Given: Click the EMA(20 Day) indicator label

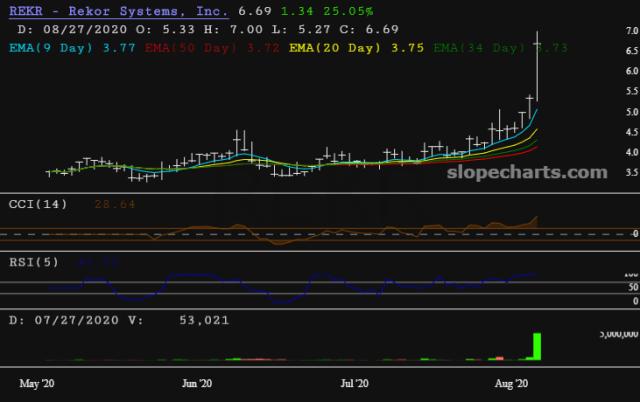Looking at the screenshot, I should tap(331, 46).
